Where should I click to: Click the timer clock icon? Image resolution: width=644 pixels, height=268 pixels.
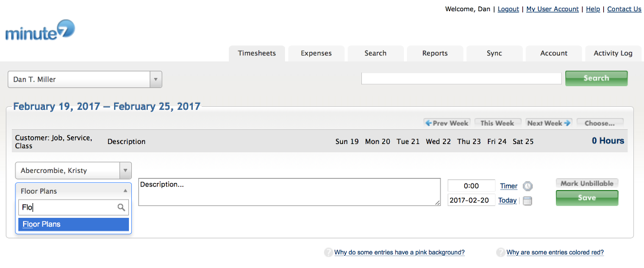pyautogui.click(x=528, y=186)
